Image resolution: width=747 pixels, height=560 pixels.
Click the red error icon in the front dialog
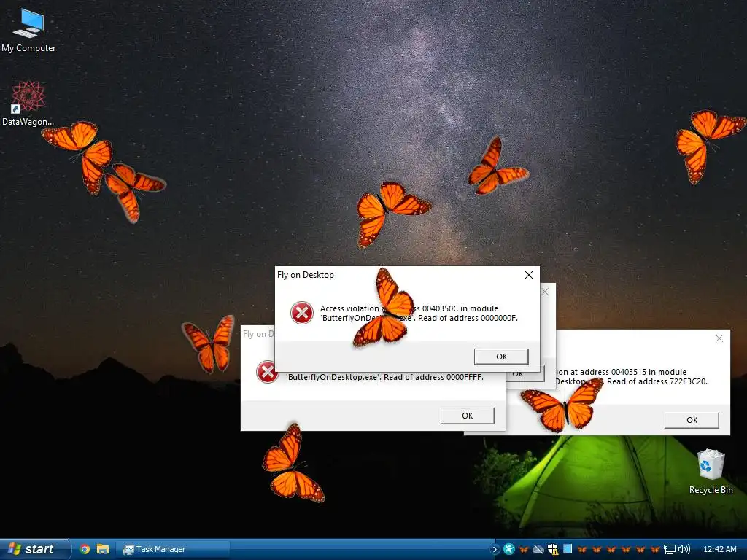click(302, 313)
